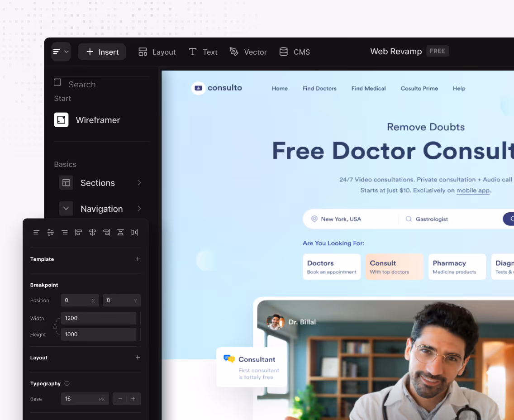The image size is (514, 420).
Task: Expand the Sections row arrow
Action: click(x=139, y=183)
